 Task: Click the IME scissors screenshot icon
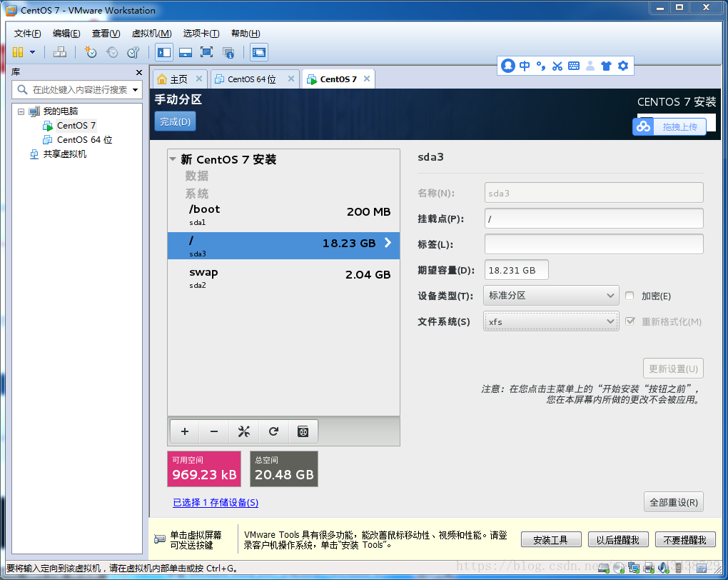pyautogui.click(x=557, y=66)
